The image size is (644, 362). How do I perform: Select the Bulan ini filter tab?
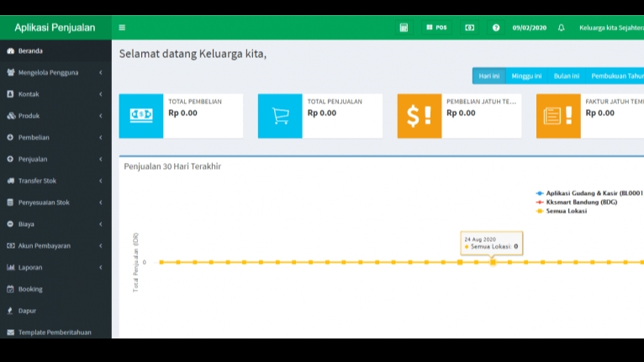tap(566, 76)
